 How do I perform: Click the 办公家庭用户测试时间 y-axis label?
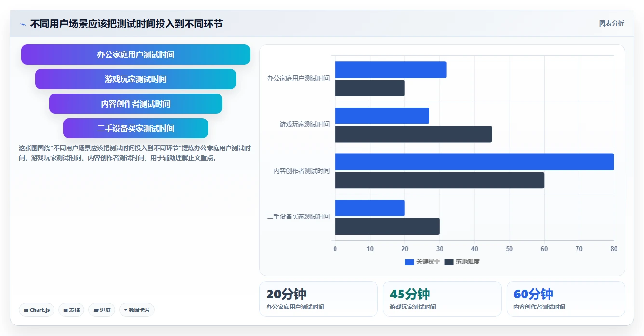click(298, 78)
